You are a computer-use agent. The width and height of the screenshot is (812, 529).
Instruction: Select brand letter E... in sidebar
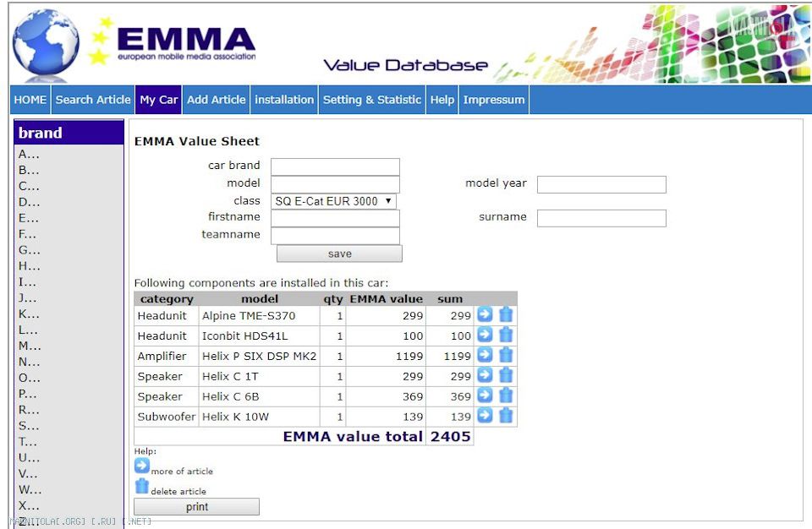coord(29,218)
